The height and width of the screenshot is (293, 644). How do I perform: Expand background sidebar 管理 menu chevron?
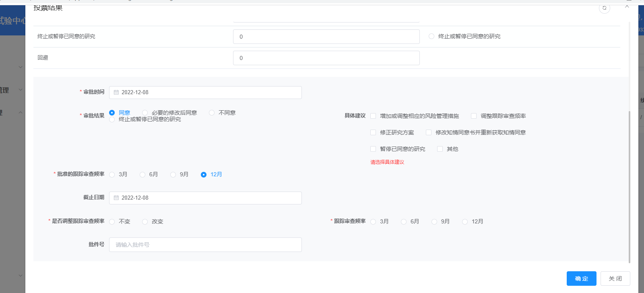[21, 90]
